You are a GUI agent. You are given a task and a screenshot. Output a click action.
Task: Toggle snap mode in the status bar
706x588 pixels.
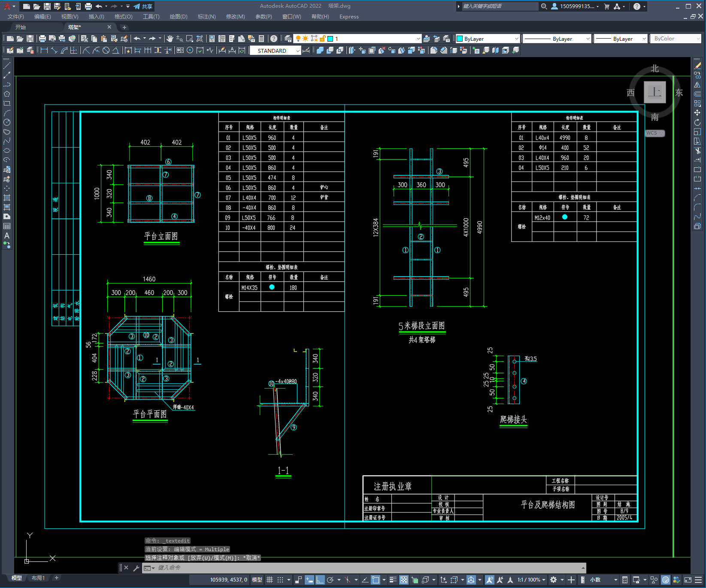(x=280, y=580)
